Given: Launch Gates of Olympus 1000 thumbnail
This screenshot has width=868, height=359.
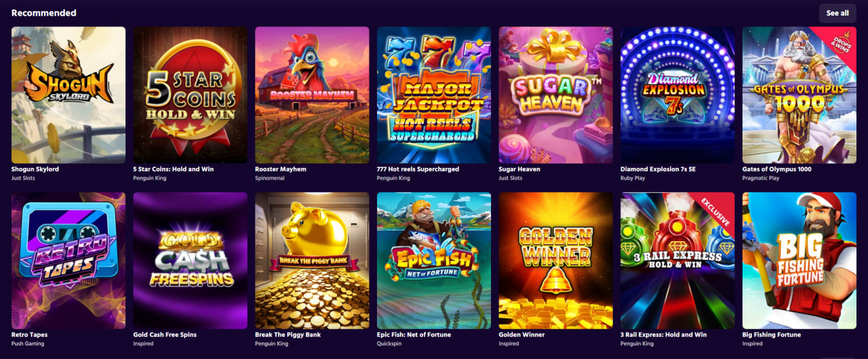Looking at the screenshot, I should click(800, 95).
